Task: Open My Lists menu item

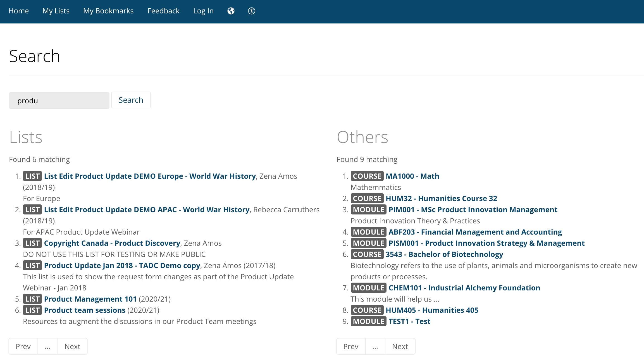Action: pos(56,11)
